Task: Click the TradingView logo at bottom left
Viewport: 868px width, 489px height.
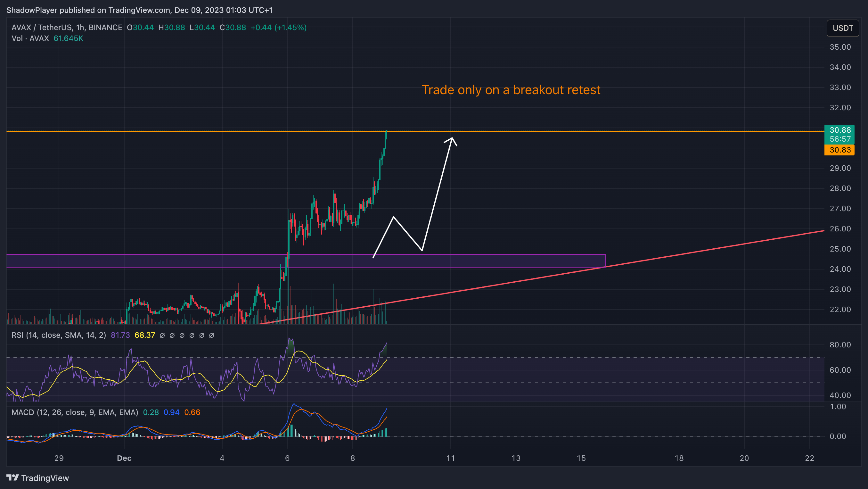Action: pyautogui.click(x=38, y=477)
